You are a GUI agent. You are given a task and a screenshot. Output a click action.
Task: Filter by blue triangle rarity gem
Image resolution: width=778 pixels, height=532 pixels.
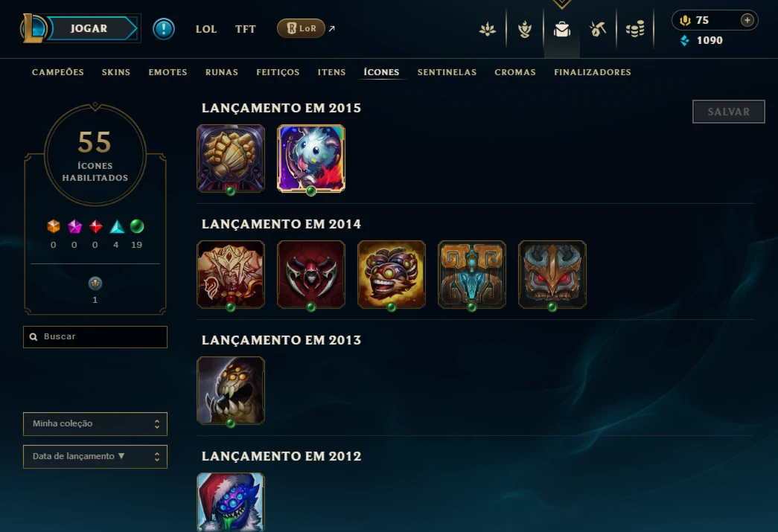[117, 227]
